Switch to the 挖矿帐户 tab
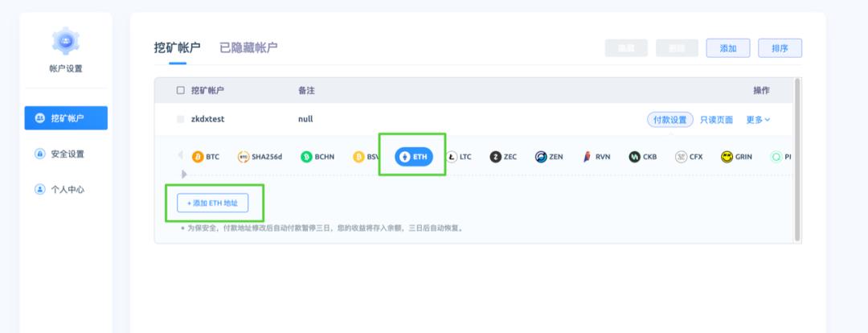This screenshot has height=333, width=868. click(x=177, y=47)
